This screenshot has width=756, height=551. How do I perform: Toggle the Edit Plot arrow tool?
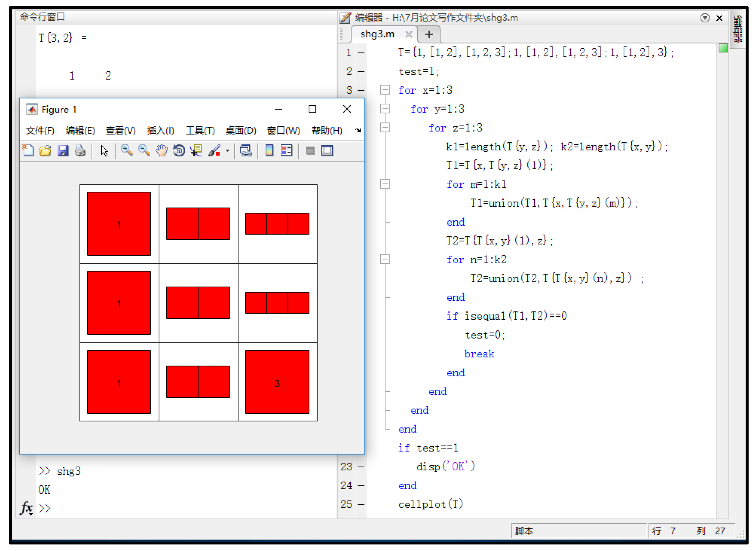(x=105, y=151)
